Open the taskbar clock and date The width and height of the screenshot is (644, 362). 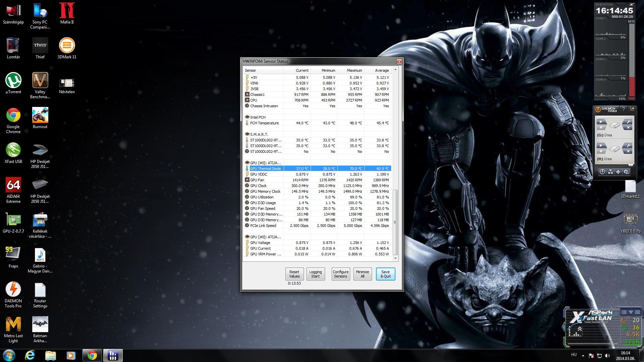(x=625, y=355)
